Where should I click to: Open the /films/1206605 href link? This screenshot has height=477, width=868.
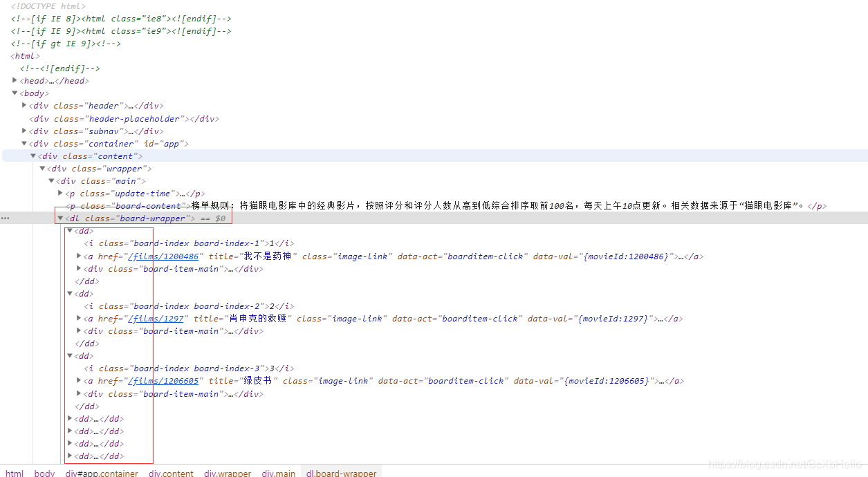[x=163, y=381]
